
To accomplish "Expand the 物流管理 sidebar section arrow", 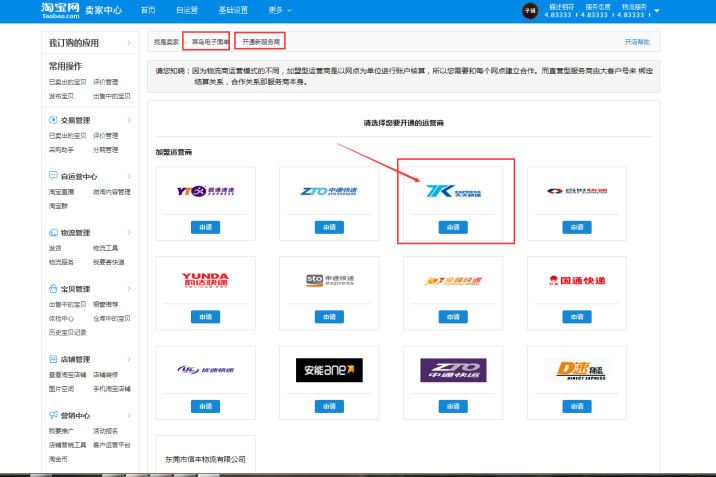I will tap(128, 232).
